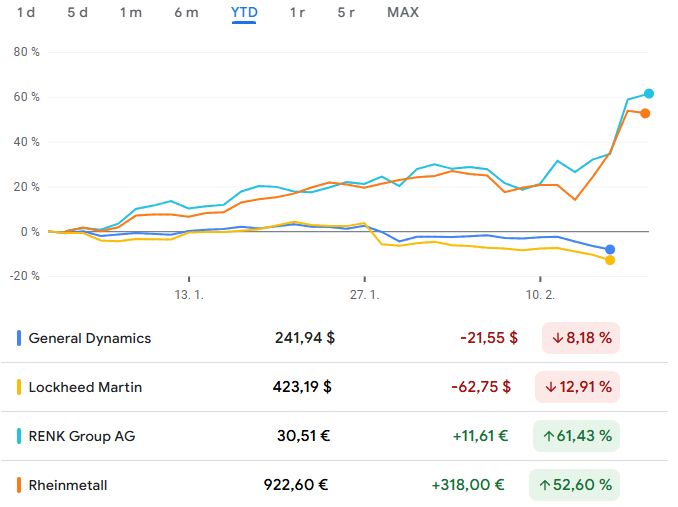Click the down arrow in 8,18 % badge

(x=557, y=338)
